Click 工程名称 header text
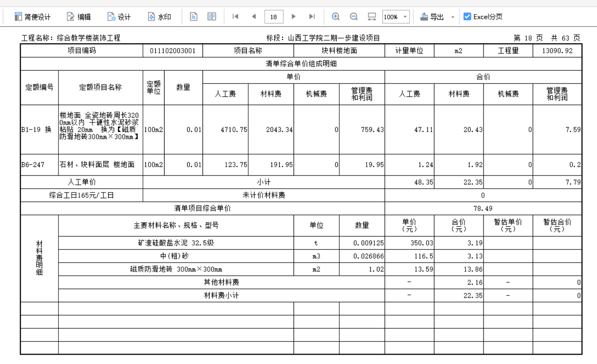Viewport: 597px width, 364px height. 71,38
